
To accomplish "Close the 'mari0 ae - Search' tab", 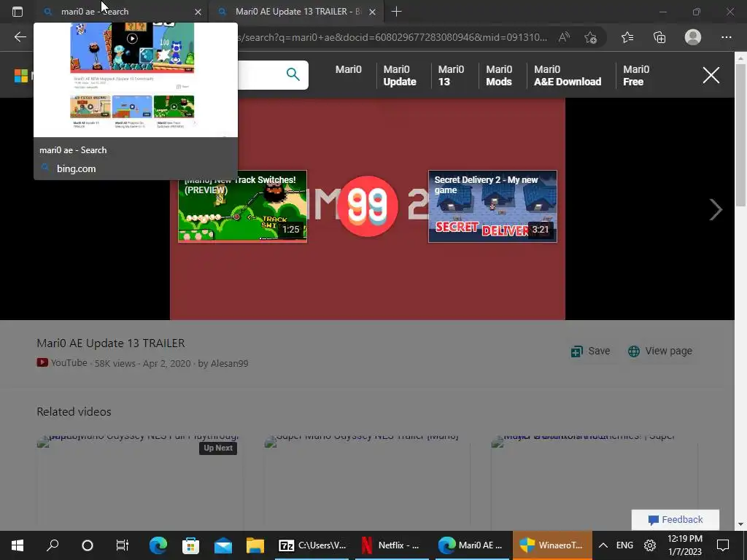I will click(198, 12).
